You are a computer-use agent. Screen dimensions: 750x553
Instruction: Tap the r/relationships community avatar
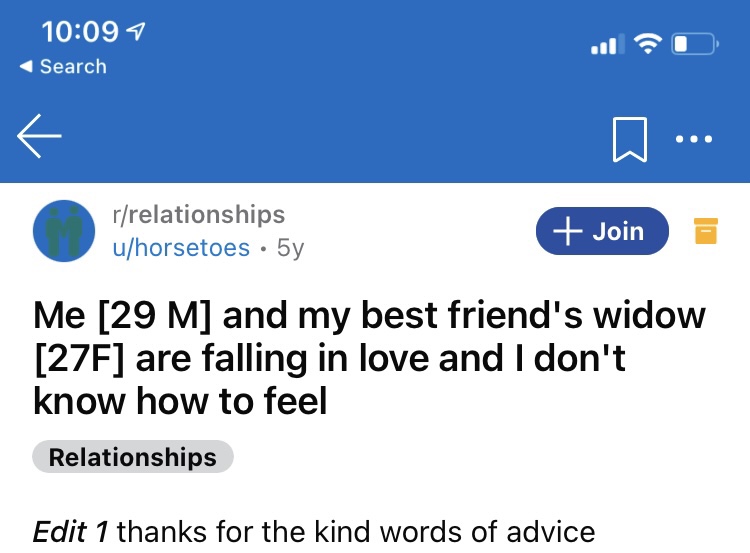coord(64,231)
